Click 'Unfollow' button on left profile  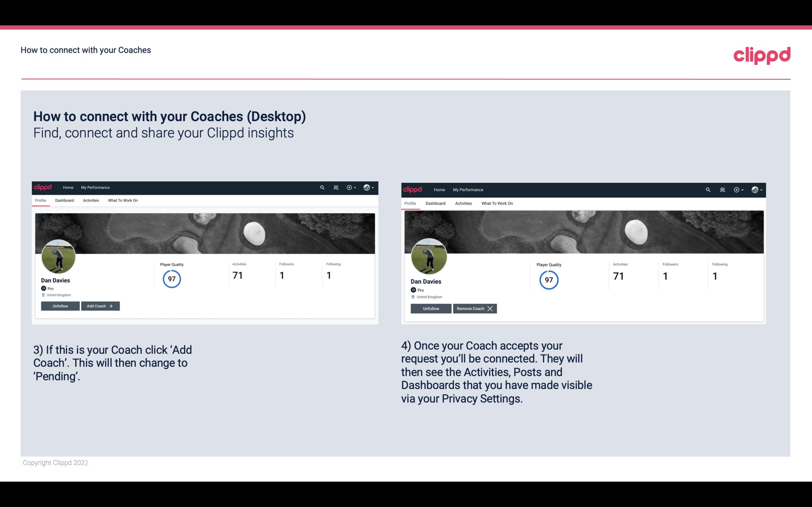(60, 306)
